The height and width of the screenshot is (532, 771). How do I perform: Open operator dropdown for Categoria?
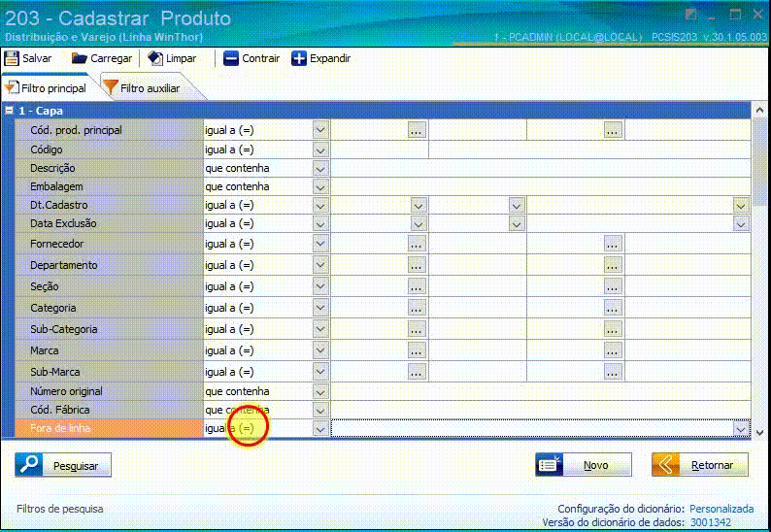(320, 308)
